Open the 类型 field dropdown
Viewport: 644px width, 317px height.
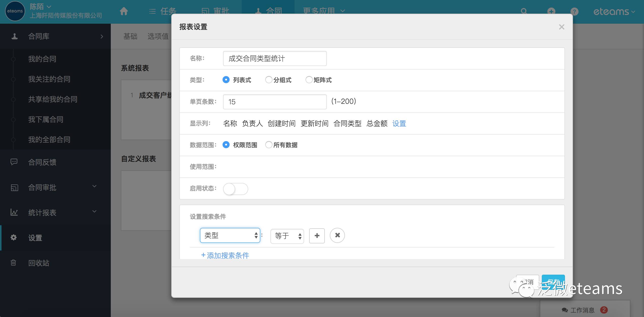(230, 235)
